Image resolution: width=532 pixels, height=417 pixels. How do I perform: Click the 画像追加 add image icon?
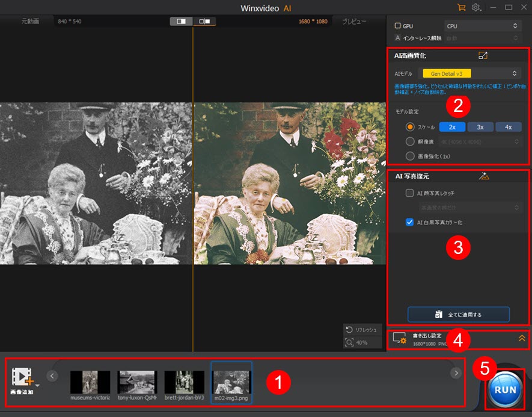pyautogui.click(x=22, y=377)
